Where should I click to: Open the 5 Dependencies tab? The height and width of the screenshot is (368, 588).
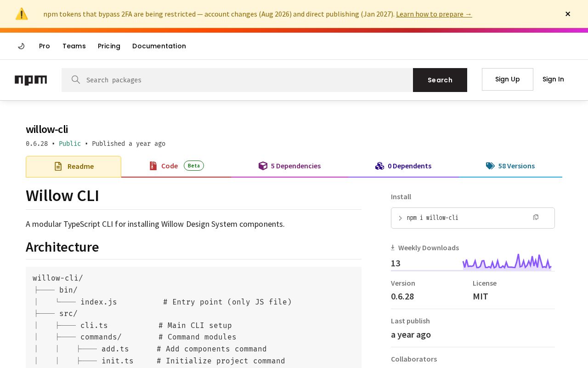pyautogui.click(x=289, y=166)
